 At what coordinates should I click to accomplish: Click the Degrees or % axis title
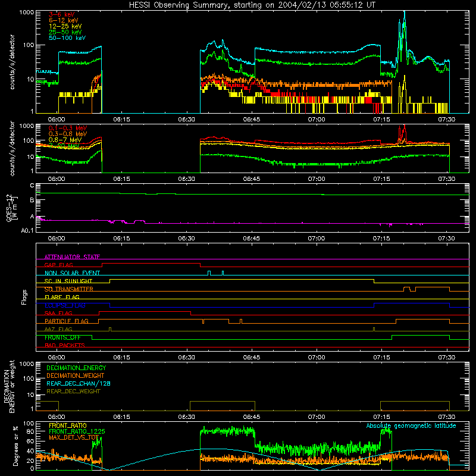[x=15, y=446]
